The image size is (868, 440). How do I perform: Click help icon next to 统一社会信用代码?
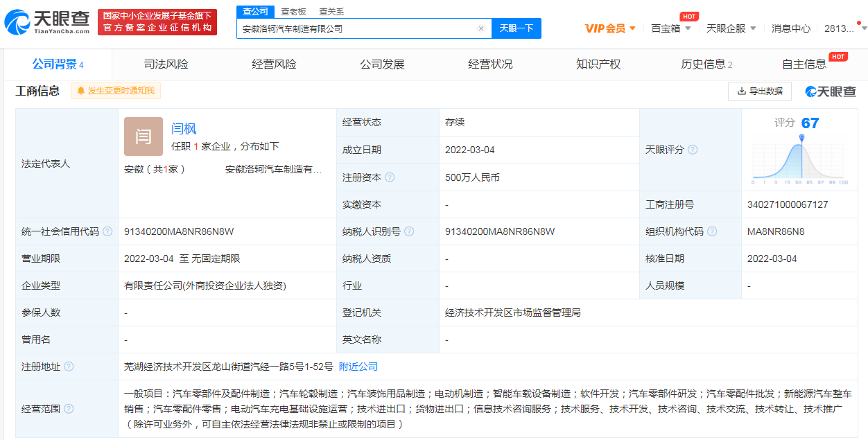tap(107, 231)
